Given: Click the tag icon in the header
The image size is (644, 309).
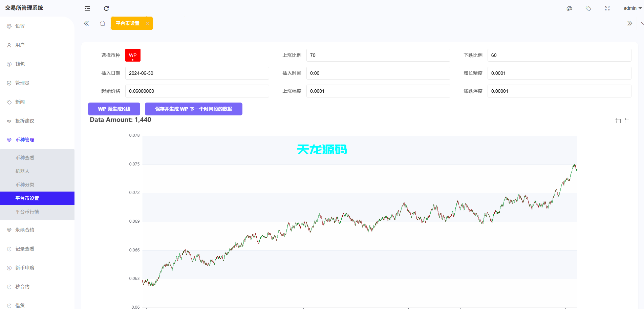Looking at the screenshot, I should tap(588, 8).
